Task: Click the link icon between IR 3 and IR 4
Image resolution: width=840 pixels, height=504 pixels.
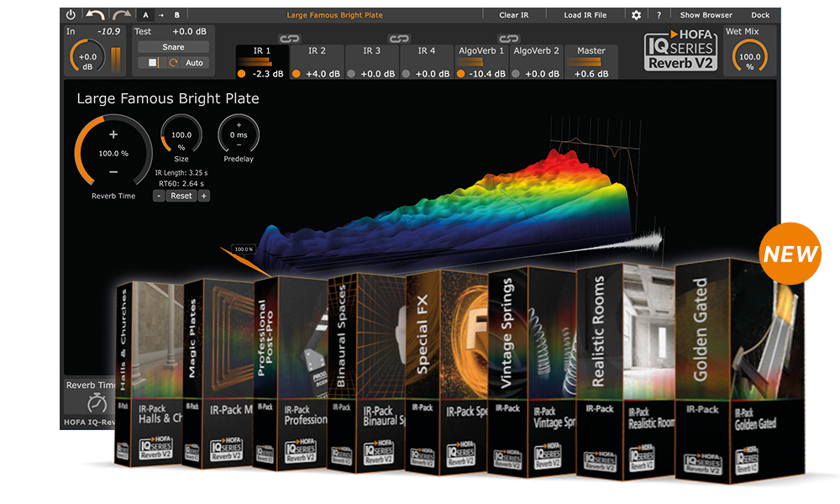Action: (398, 39)
